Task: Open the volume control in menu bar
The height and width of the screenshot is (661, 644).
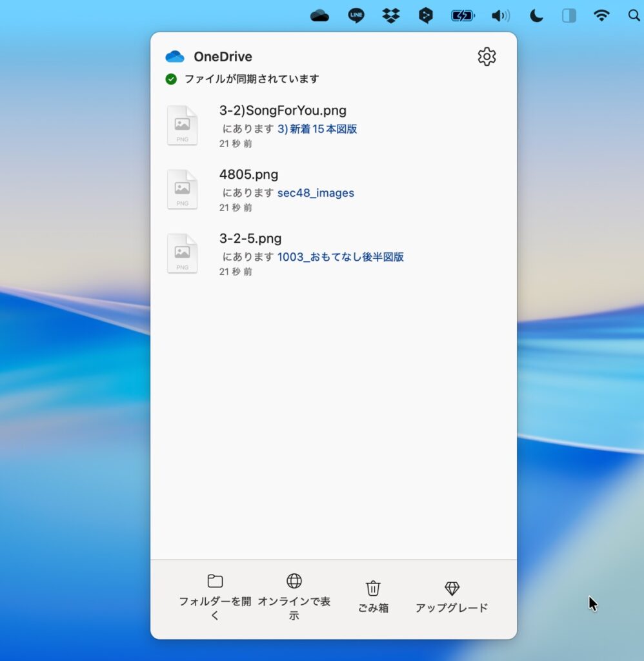Action: [499, 15]
